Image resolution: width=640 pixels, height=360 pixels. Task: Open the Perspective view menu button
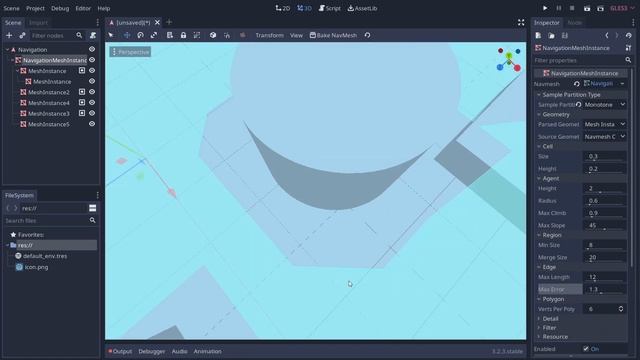pos(130,52)
